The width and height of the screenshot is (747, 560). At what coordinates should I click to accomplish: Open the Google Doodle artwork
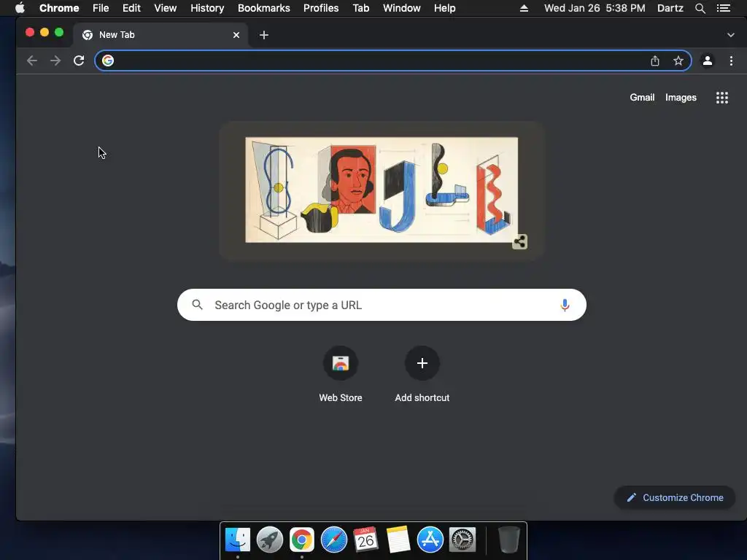[382, 190]
